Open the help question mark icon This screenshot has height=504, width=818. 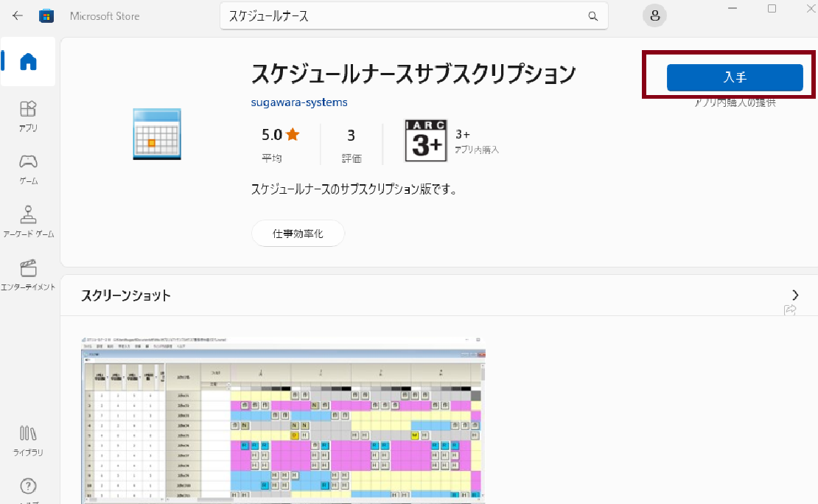click(28, 486)
